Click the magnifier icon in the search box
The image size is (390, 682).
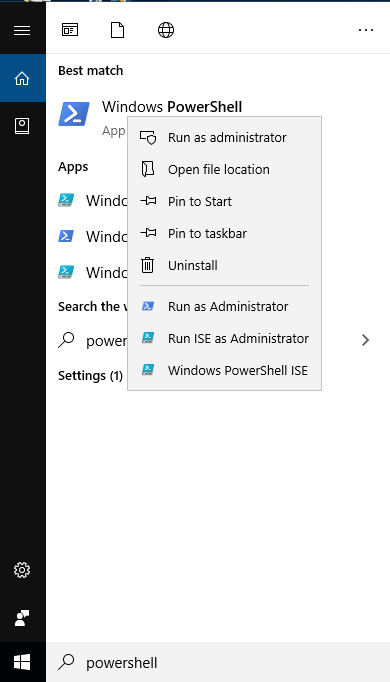point(66,662)
